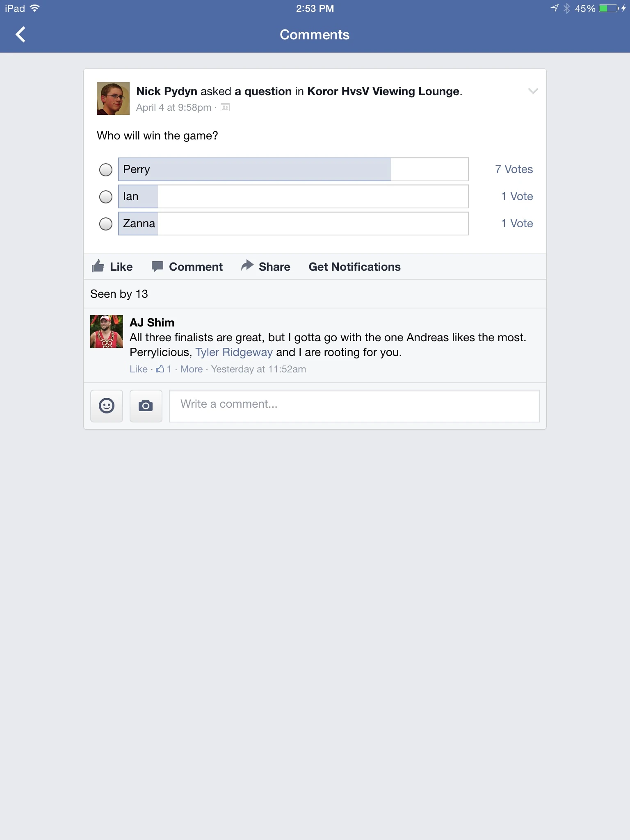The image size is (630, 840).
Task: Tap the back arrow in header
Action: pyautogui.click(x=21, y=34)
